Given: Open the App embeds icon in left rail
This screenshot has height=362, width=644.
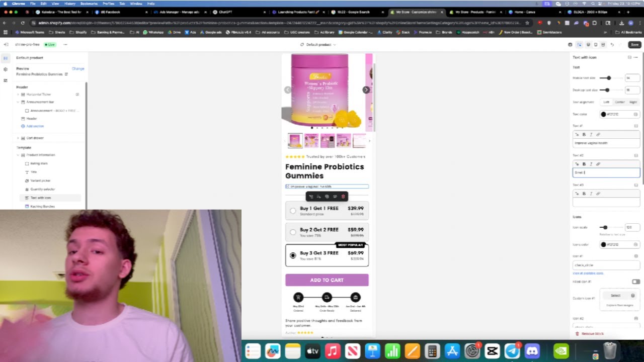Looking at the screenshot, I should point(6,80).
